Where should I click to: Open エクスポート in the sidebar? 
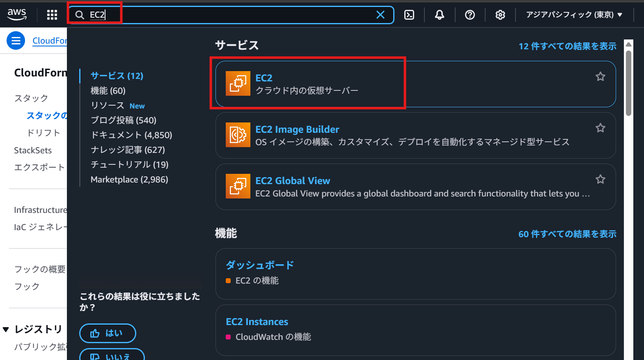tap(39, 167)
